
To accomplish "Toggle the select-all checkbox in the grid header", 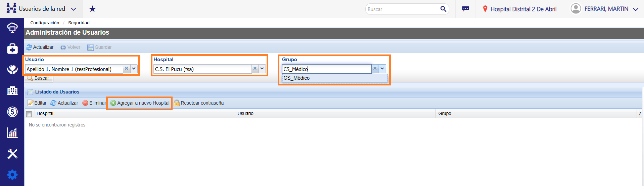I will click(29, 114).
